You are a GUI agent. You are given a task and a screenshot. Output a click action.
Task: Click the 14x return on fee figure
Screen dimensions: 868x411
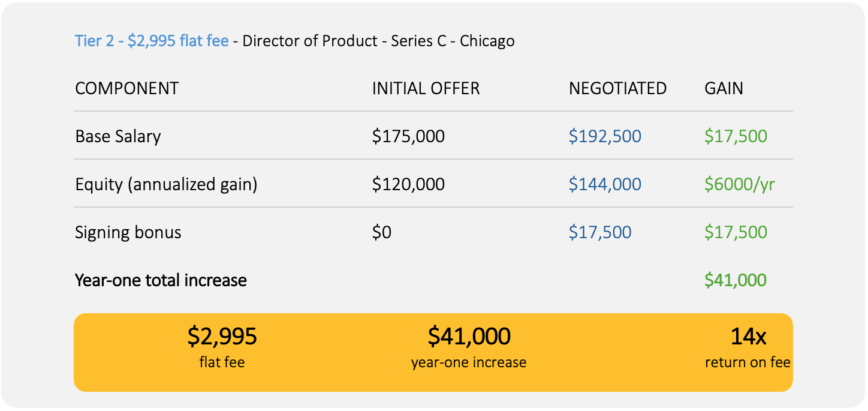click(748, 337)
